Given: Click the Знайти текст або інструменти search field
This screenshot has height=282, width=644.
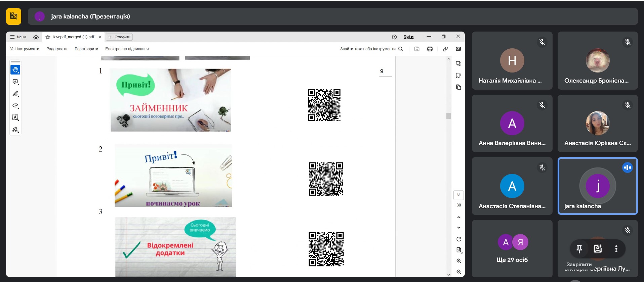Looking at the screenshot, I should click(x=371, y=49).
